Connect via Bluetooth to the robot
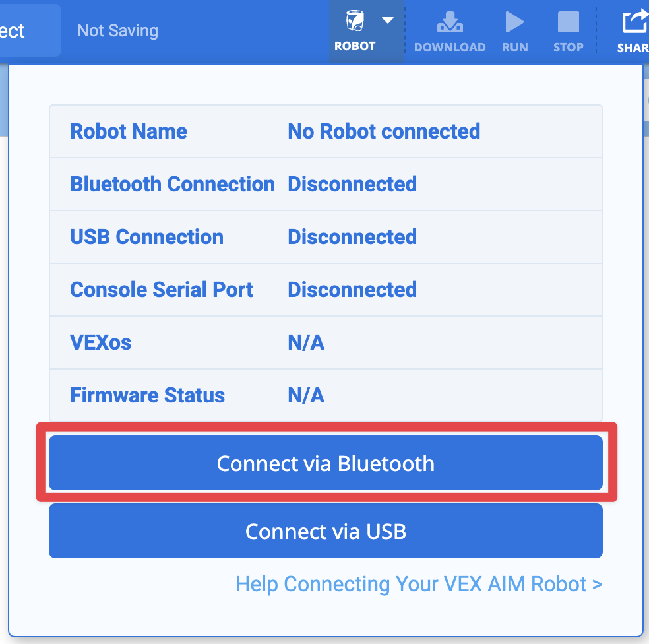 pyautogui.click(x=325, y=463)
